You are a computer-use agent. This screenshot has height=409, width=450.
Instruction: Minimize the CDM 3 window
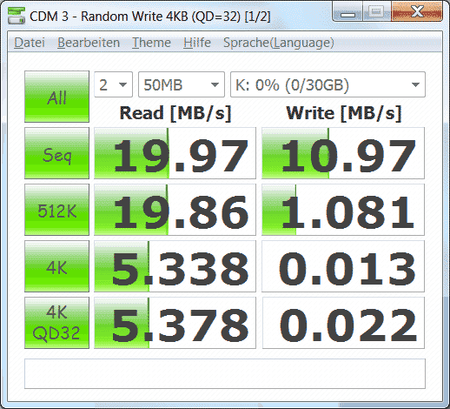click(348, 12)
